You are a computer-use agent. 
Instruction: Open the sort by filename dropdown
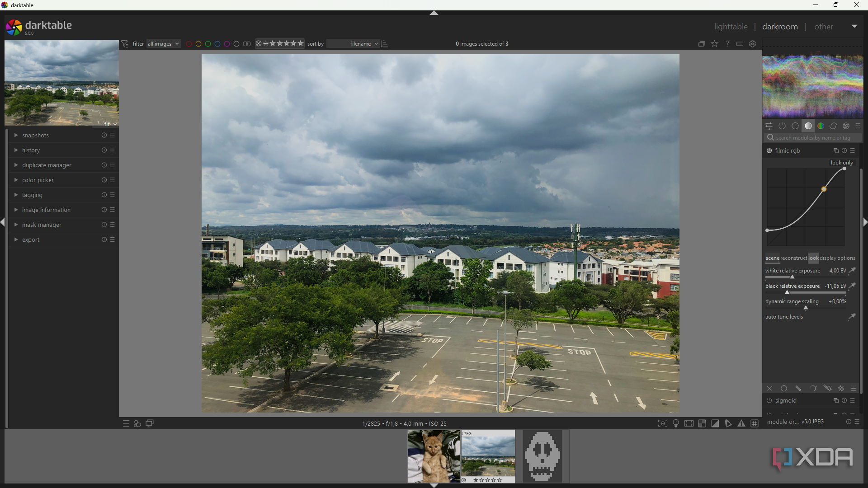tap(353, 44)
